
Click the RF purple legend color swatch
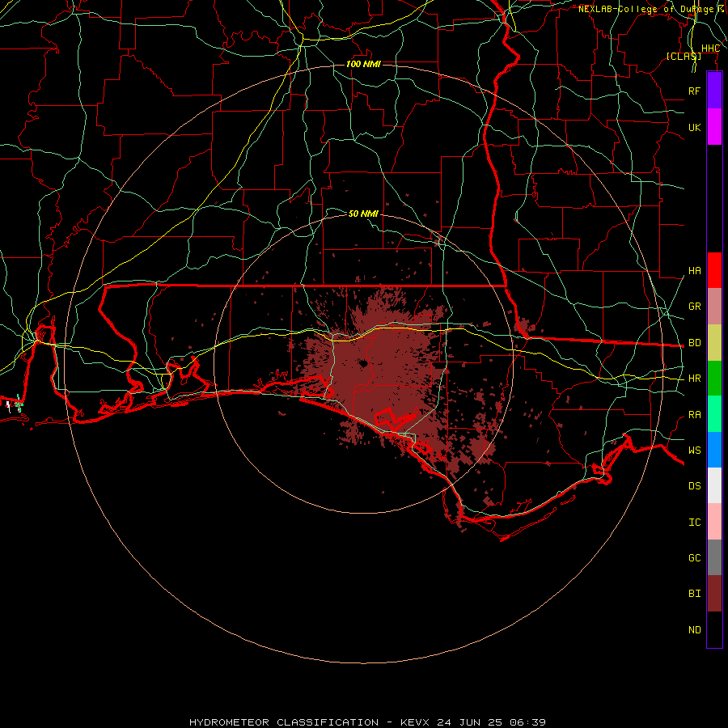[x=714, y=91]
